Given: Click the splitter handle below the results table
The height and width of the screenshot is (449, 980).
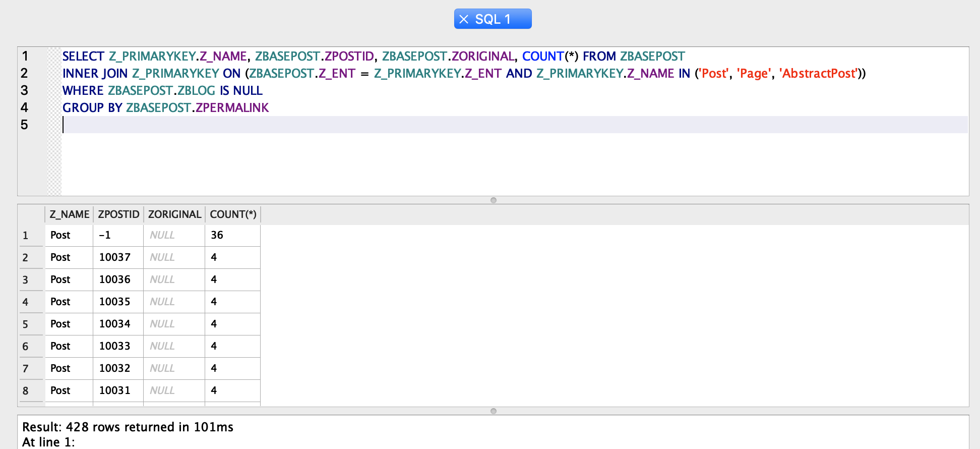Looking at the screenshot, I should 494,411.
